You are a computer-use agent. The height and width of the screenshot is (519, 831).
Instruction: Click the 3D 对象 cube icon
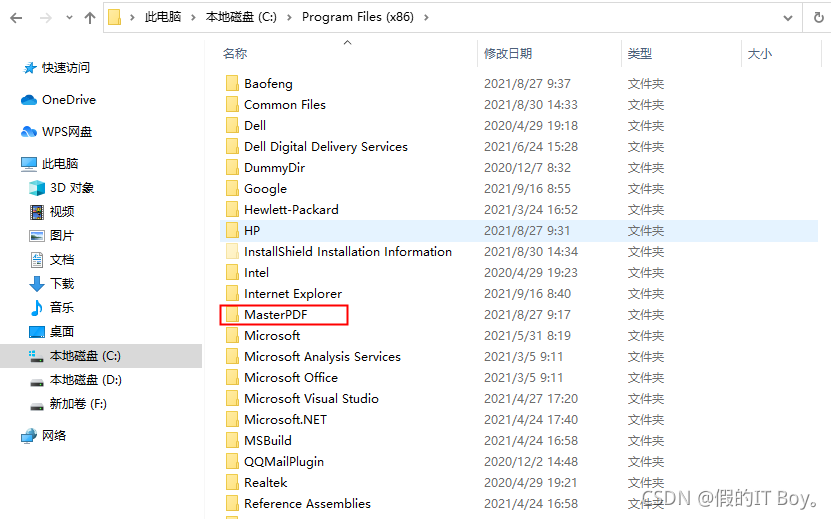[x=37, y=188]
